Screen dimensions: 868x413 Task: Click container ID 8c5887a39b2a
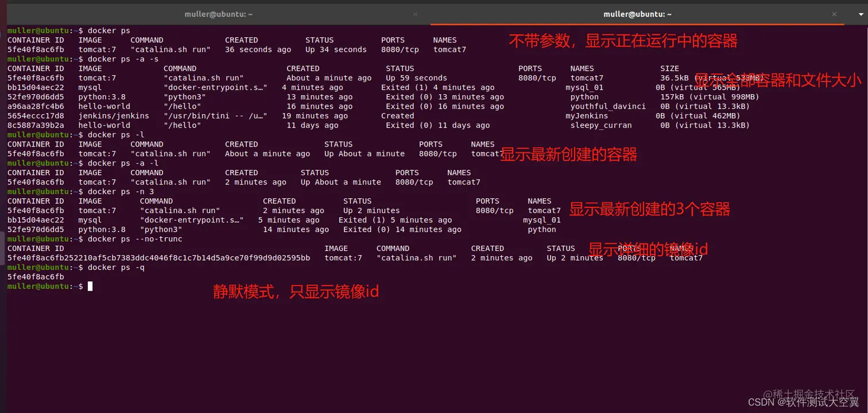(x=36, y=125)
